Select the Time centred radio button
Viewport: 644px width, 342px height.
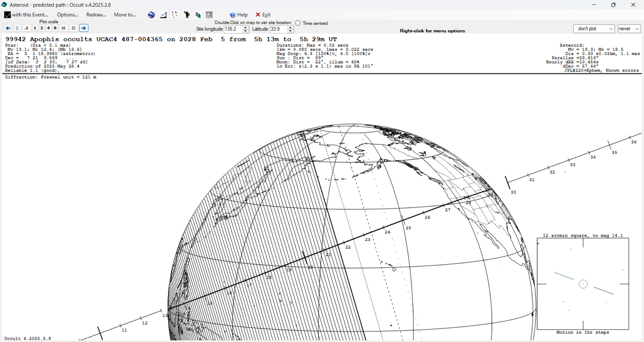pos(298,23)
